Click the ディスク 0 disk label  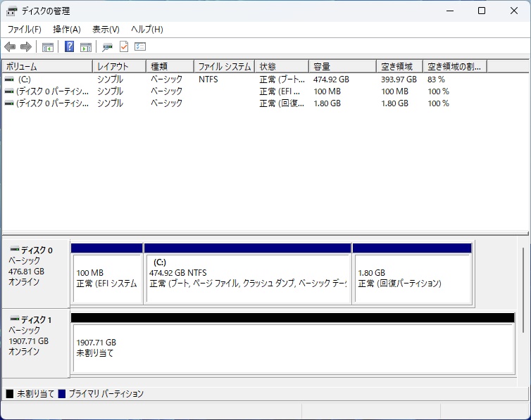click(36, 250)
